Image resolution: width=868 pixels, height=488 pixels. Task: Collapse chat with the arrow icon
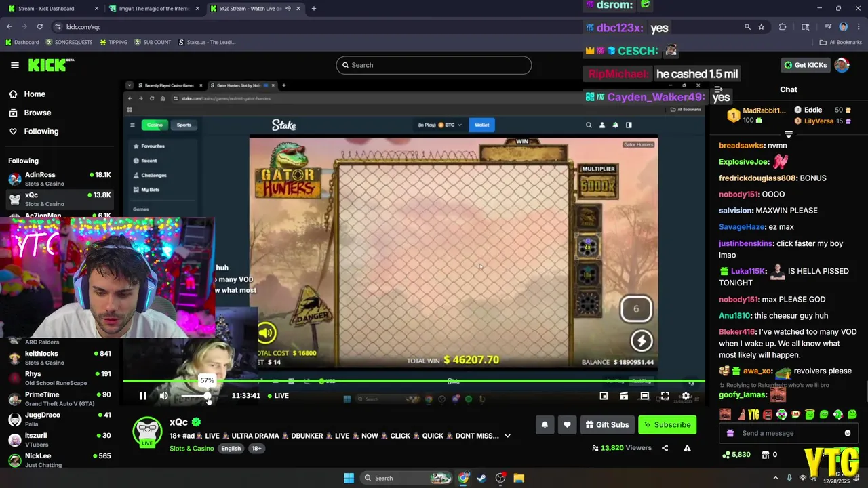(718, 89)
